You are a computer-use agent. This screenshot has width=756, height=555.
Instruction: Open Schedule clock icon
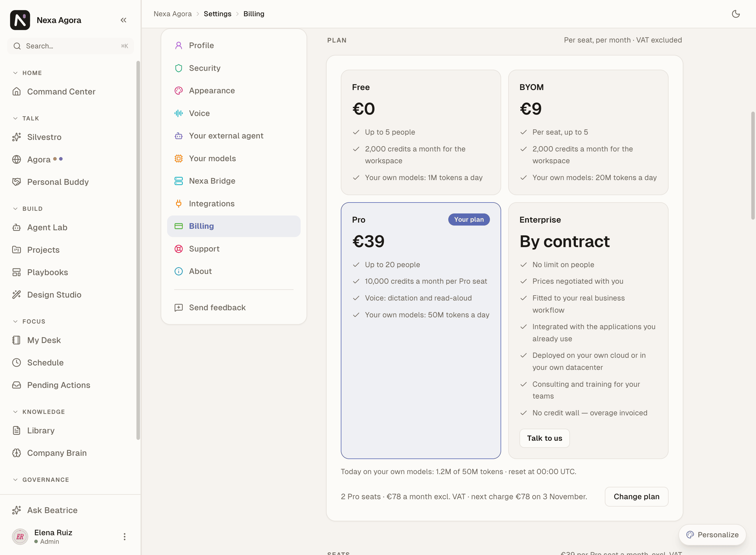pyautogui.click(x=17, y=363)
